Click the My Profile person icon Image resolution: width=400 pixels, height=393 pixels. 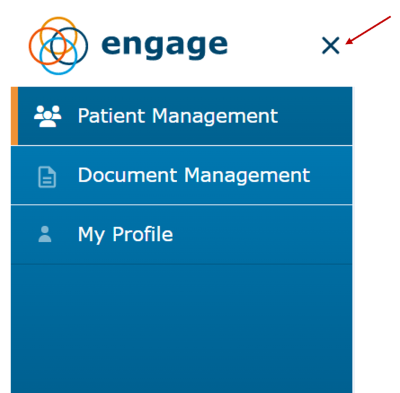point(45,234)
